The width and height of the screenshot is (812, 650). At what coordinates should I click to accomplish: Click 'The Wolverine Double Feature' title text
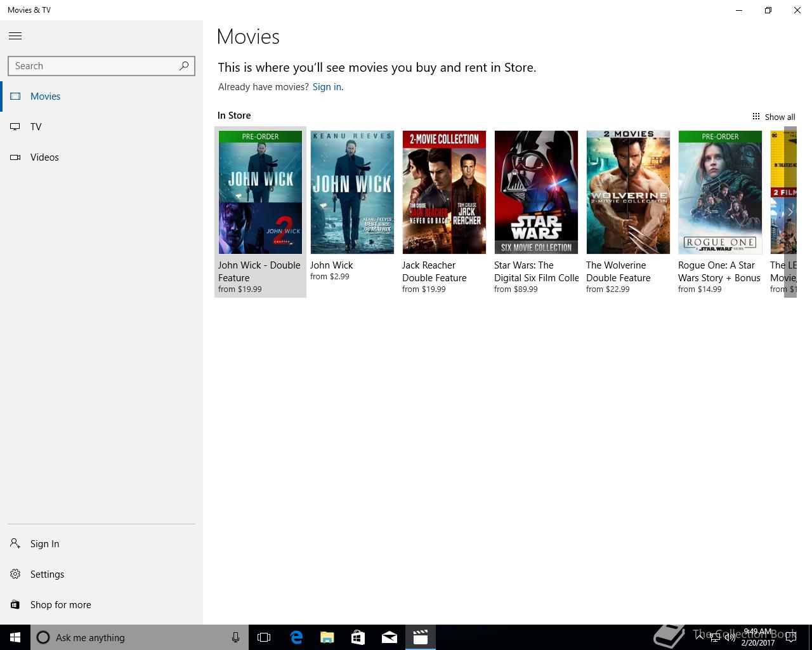pos(619,272)
